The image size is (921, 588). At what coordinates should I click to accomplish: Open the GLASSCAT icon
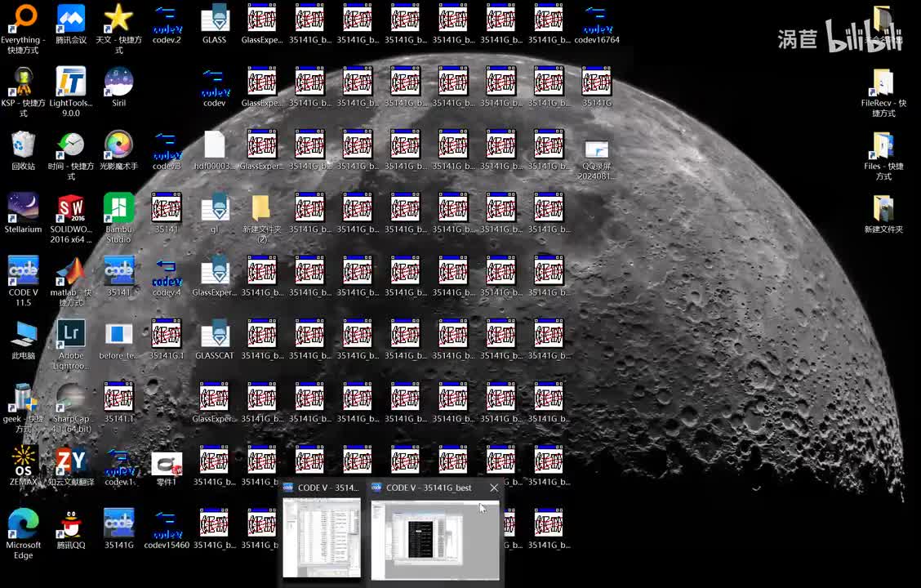215,340
